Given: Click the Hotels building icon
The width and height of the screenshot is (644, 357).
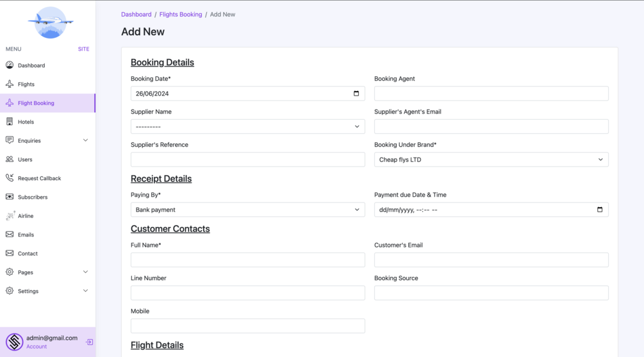Looking at the screenshot, I should tap(10, 122).
